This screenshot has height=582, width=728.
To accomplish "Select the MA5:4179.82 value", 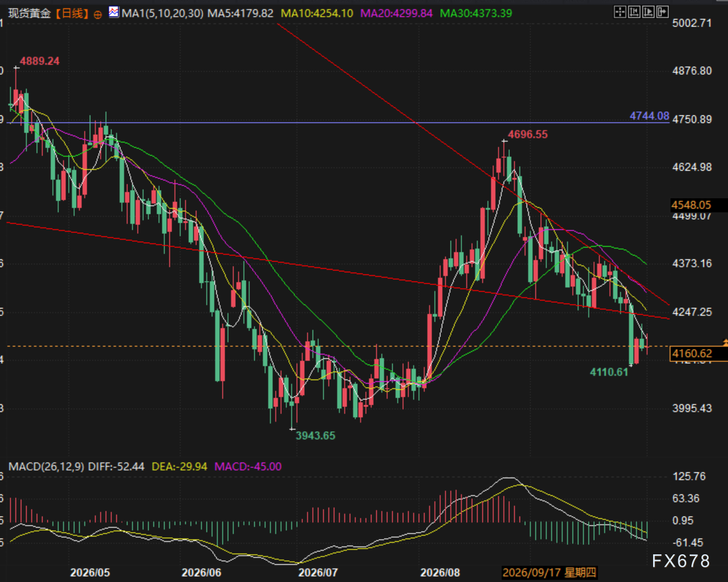I will 241,13.
